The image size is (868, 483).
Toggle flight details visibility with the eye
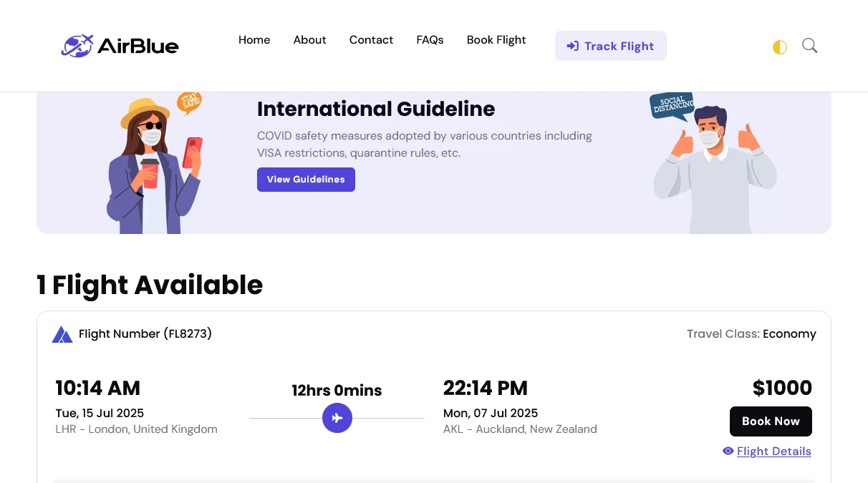point(728,451)
